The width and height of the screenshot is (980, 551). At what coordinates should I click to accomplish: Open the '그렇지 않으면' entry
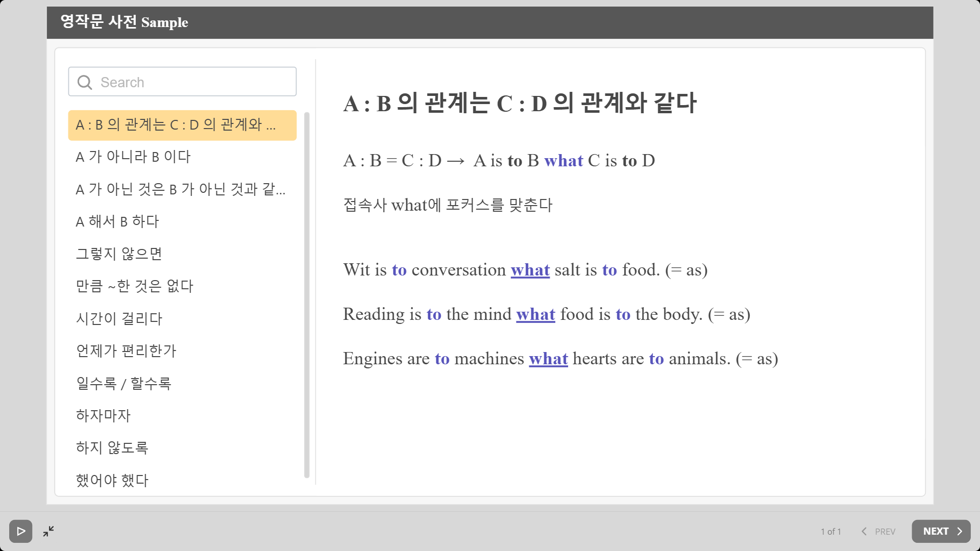[x=182, y=254]
